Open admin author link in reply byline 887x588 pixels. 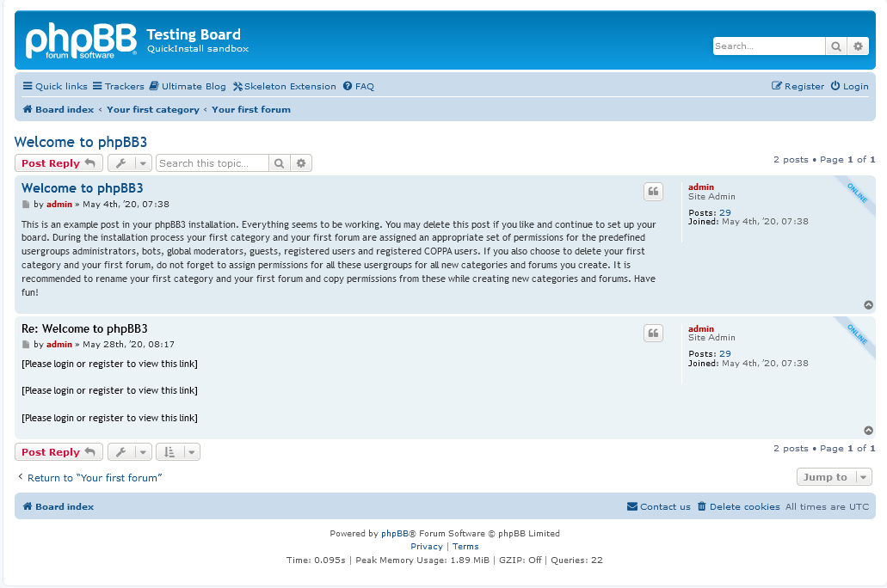[x=59, y=345]
